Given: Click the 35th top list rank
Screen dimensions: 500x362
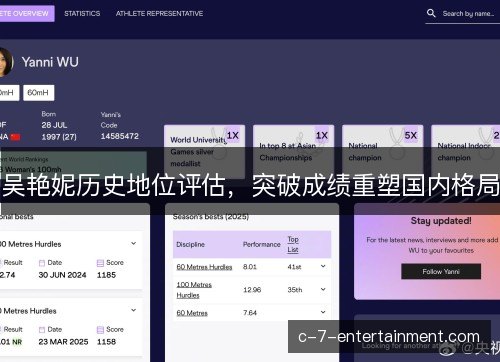Looking at the screenshot, I should [295, 290].
